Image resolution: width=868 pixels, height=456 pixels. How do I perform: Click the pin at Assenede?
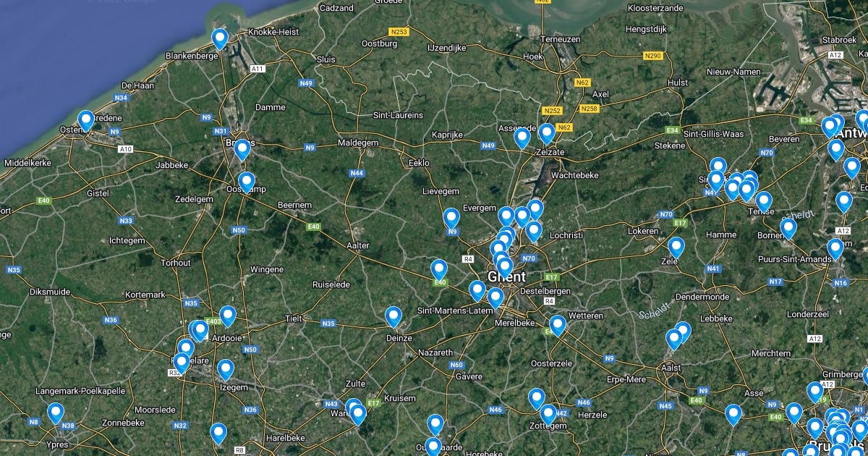tap(522, 138)
